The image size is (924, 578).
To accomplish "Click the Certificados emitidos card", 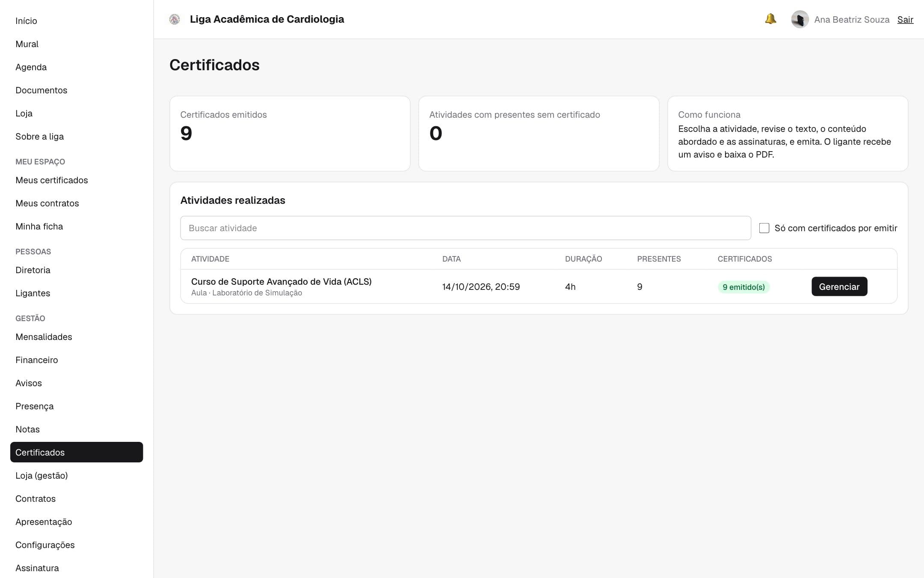I will pyautogui.click(x=290, y=134).
